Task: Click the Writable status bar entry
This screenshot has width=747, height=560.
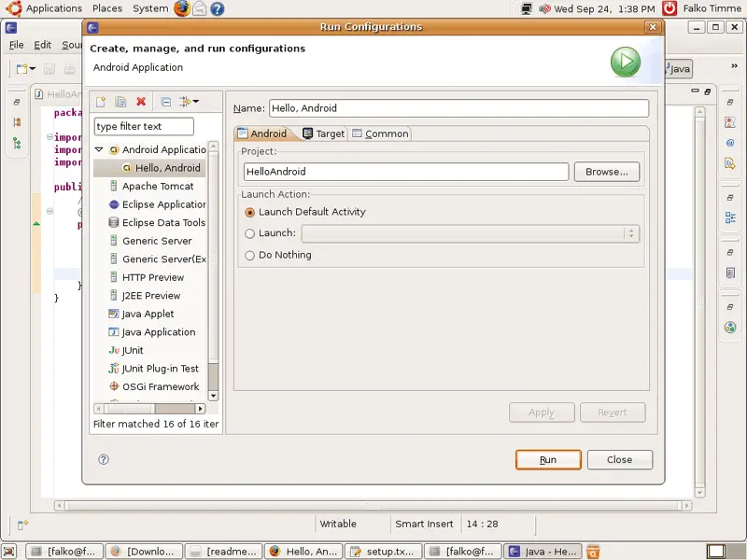Action: [x=338, y=525]
